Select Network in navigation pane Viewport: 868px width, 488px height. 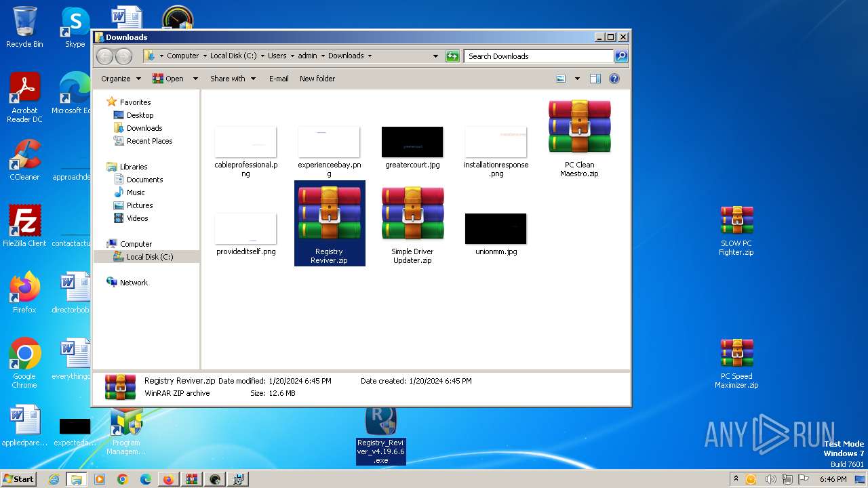coord(134,283)
